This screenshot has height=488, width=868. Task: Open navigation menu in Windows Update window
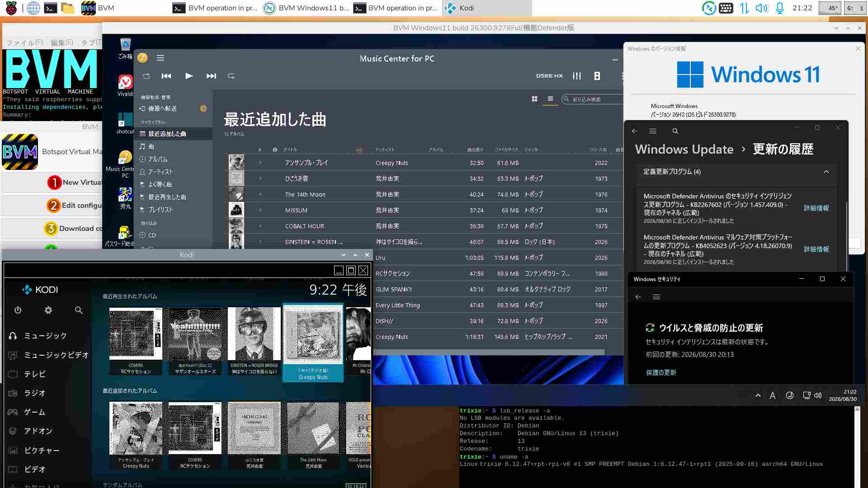pyautogui.click(x=653, y=131)
